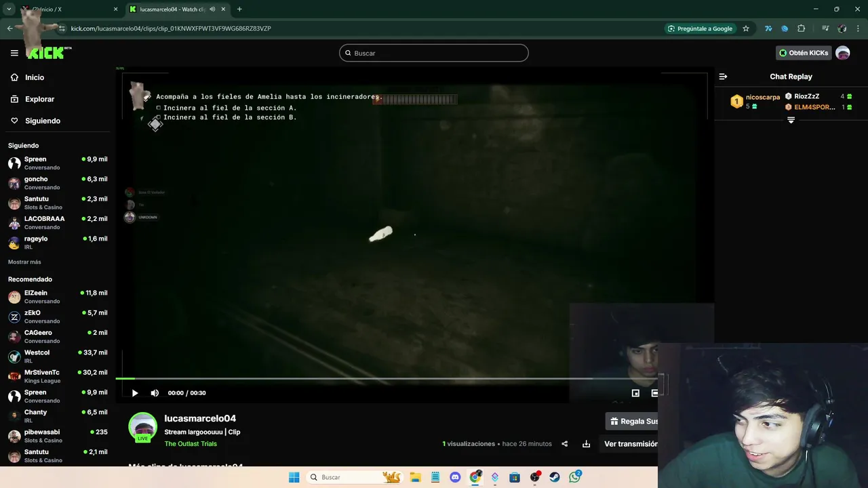Open WhatsApp from taskbar
868x488 pixels.
(x=575, y=477)
